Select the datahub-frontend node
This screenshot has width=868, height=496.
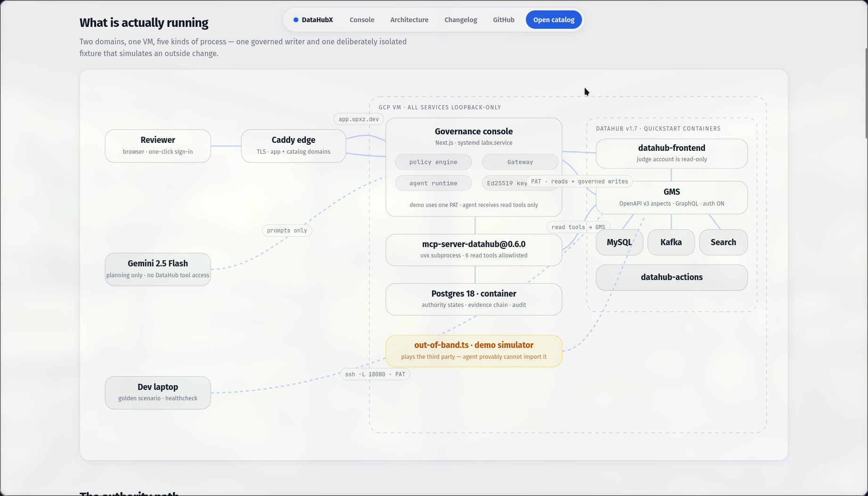(x=671, y=154)
